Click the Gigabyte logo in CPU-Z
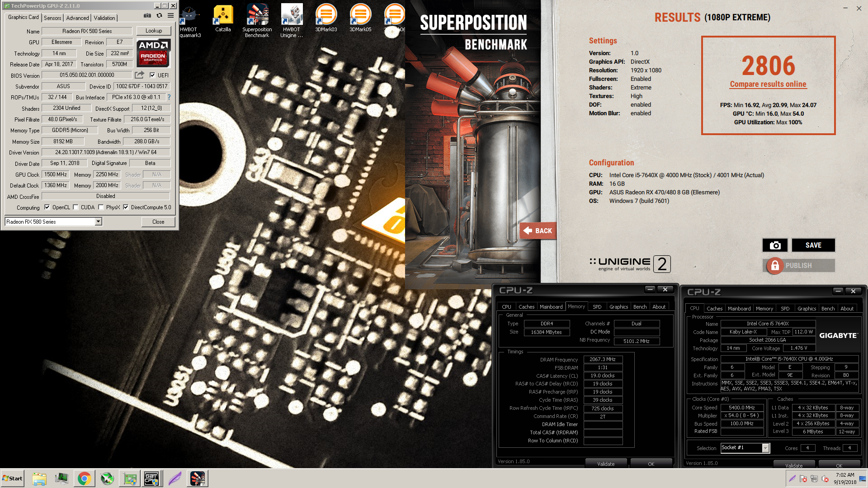Screen dimensions: 868x488 (838, 335)
